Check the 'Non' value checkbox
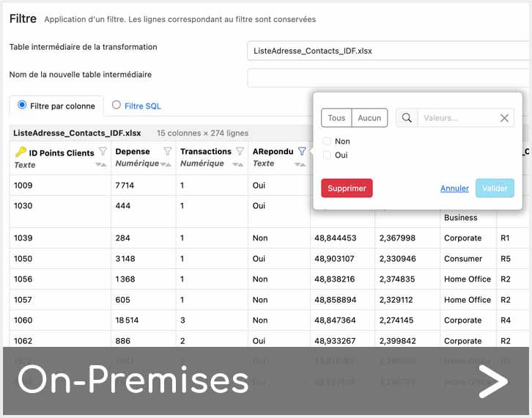The height and width of the screenshot is (418, 532). pyautogui.click(x=327, y=142)
